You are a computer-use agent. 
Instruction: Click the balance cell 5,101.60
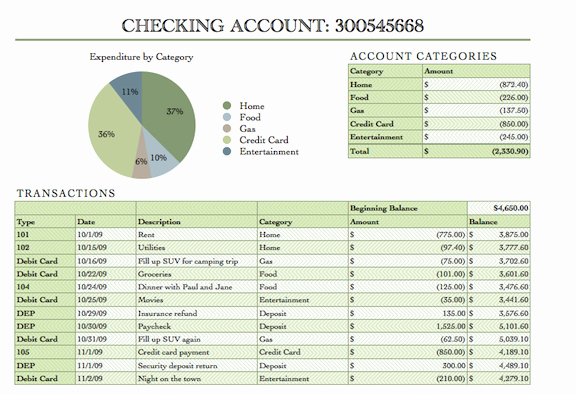[499, 326]
